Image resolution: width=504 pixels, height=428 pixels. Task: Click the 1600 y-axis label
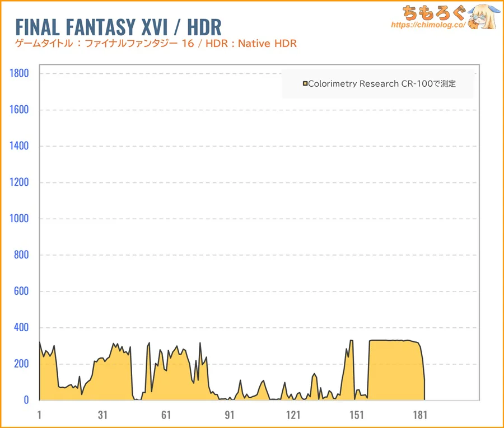[18, 110]
